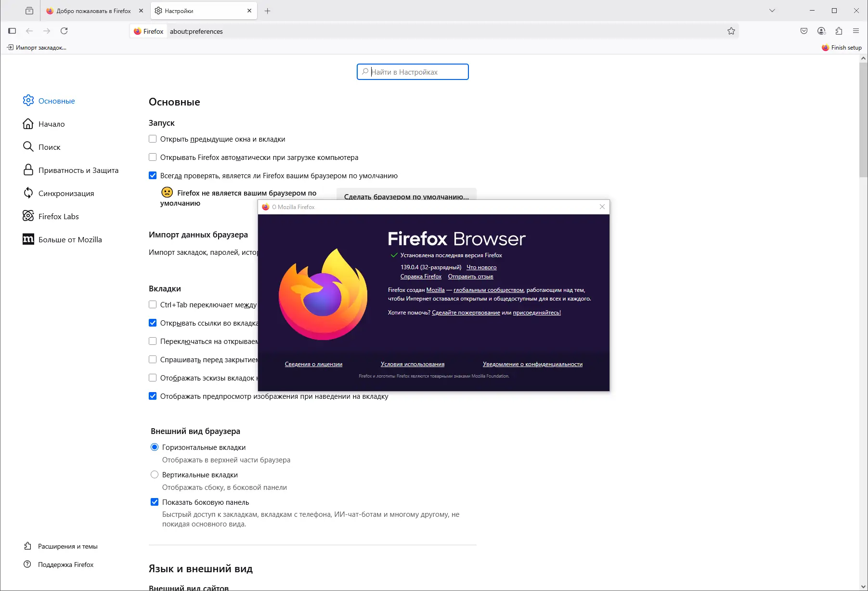Open the Firefox account menu
Image resolution: width=868 pixels, height=591 pixels.
pos(821,31)
